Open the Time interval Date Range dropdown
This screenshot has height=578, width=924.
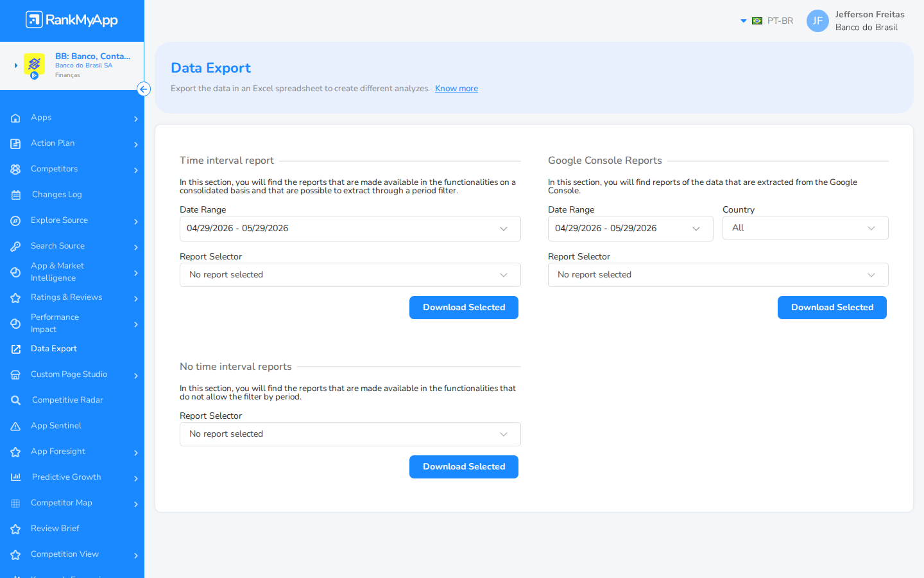tap(350, 229)
